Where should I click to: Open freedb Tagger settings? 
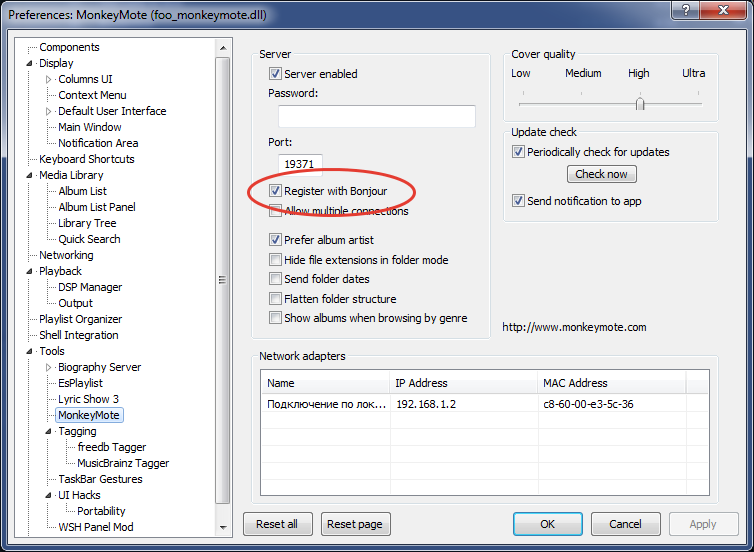(x=112, y=447)
